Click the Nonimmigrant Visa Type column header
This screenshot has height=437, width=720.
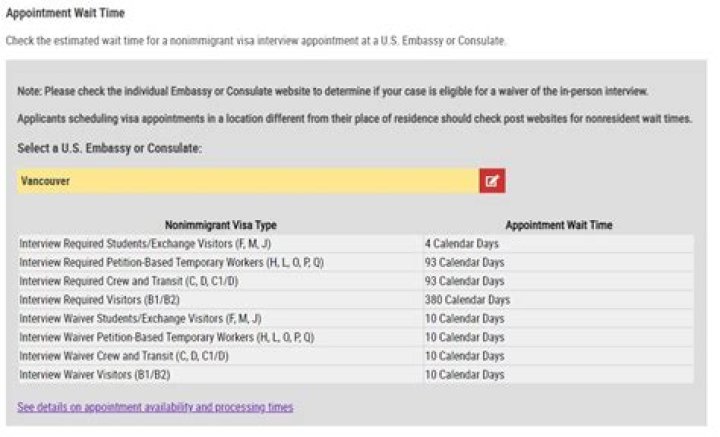220,225
